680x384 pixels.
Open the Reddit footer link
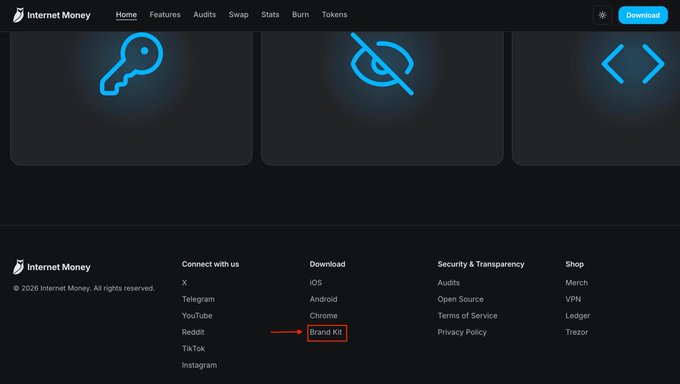[x=193, y=332]
